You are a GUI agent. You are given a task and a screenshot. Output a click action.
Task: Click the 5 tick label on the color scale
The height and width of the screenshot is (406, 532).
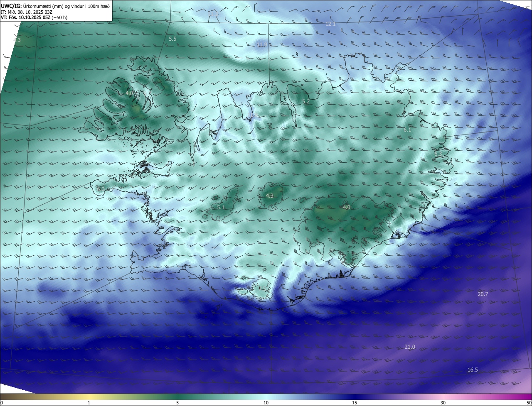177,403
